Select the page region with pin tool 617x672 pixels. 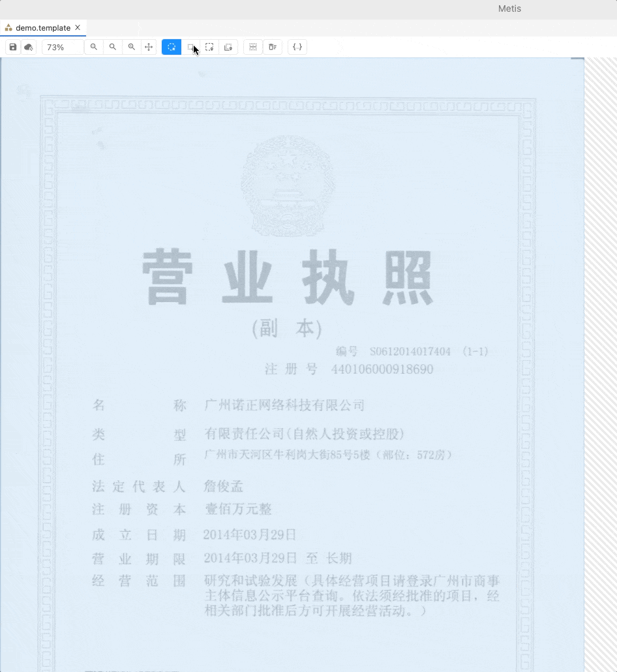tap(228, 47)
